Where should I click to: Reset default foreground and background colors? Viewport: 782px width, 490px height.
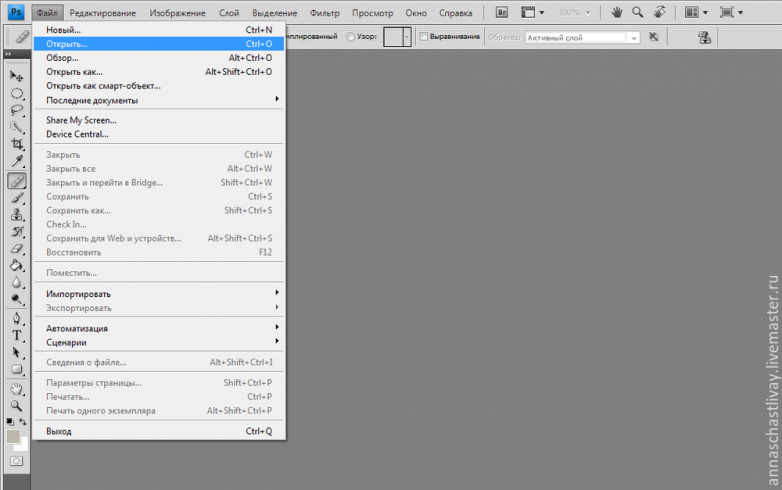click(10, 422)
